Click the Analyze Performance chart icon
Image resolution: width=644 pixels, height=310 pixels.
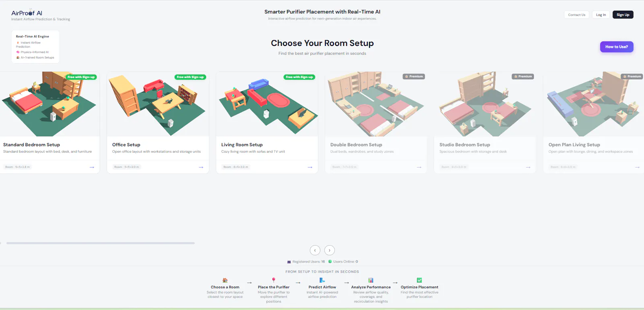pyautogui.click(x=371, y=280)
